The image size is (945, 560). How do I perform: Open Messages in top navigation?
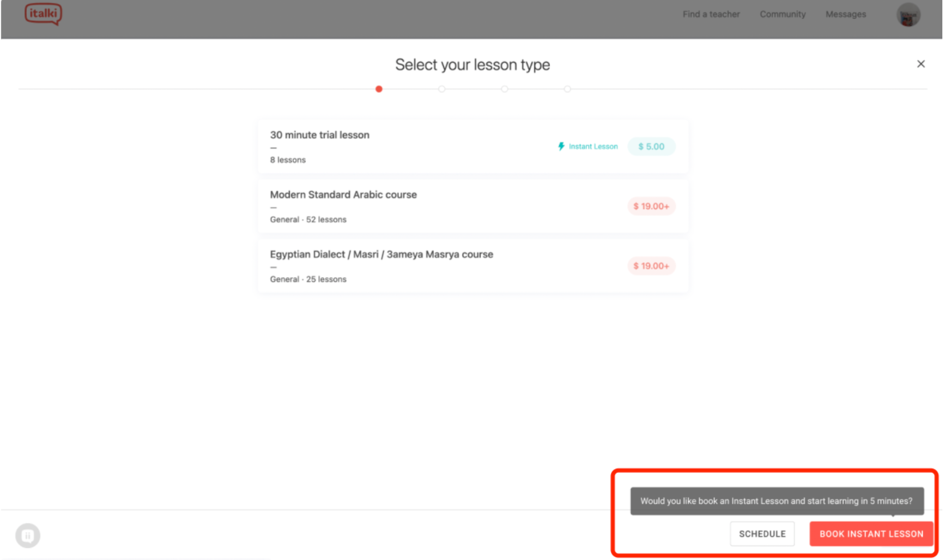click(845, 14)
